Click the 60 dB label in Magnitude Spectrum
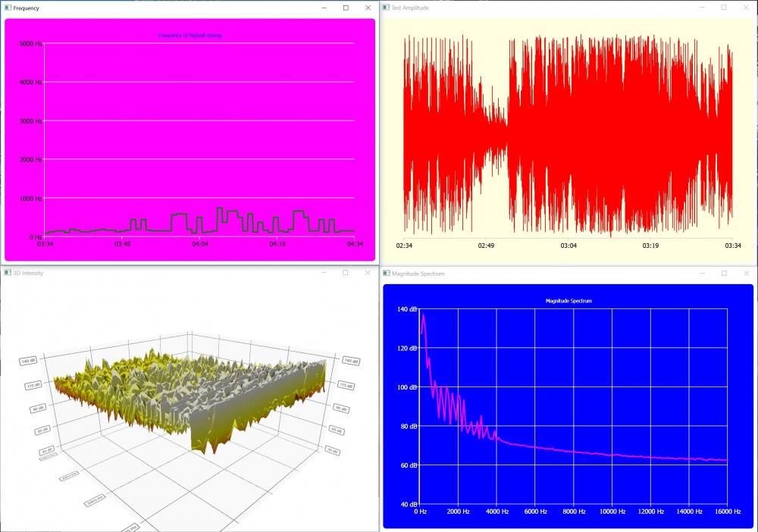The image size is (758, 532). point(407,465)
